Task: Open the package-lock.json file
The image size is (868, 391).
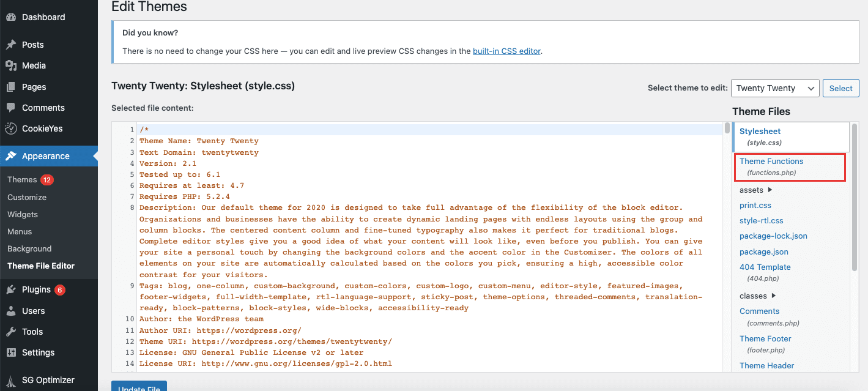Action: pos(773,236)
